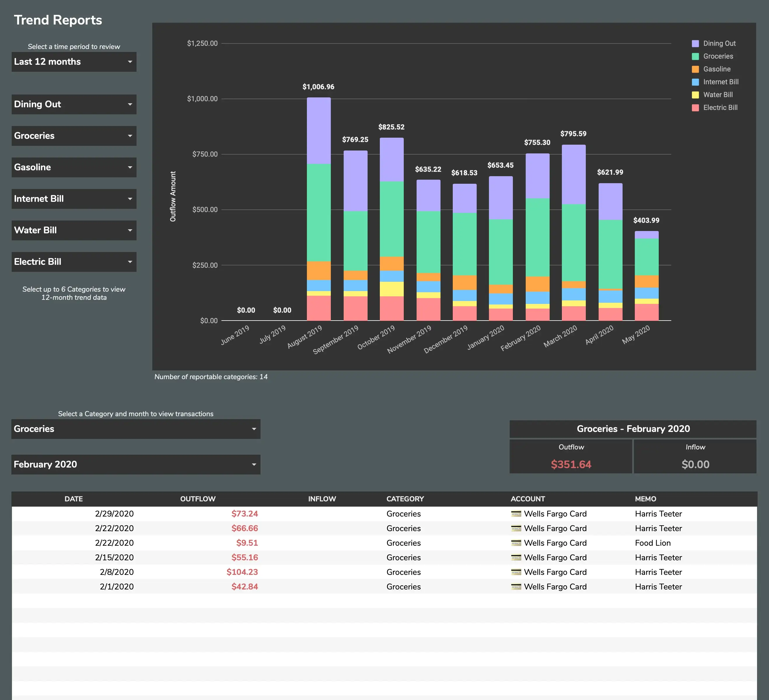The width and height of the screenshot is (769, 700).
Task: Open the Gasoline category dropdown
Action: click(x=74, y=167)
